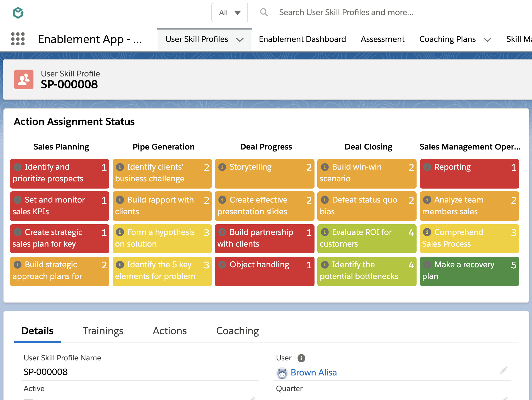Switch to the Trainings tab

point(103,331)
